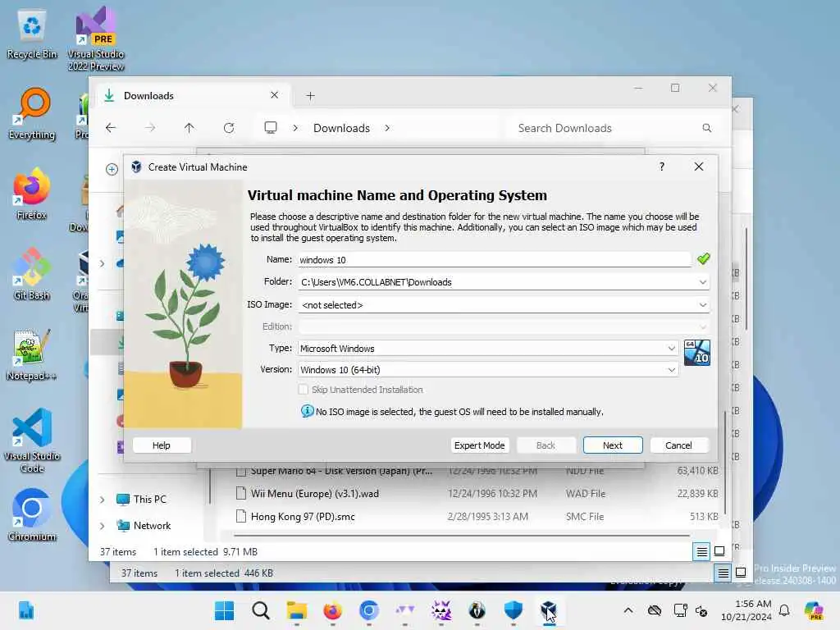The width and height of the screenshot is (840, 630).
Task: Show hidden tray icons chevron
Action: pos(628,610)
